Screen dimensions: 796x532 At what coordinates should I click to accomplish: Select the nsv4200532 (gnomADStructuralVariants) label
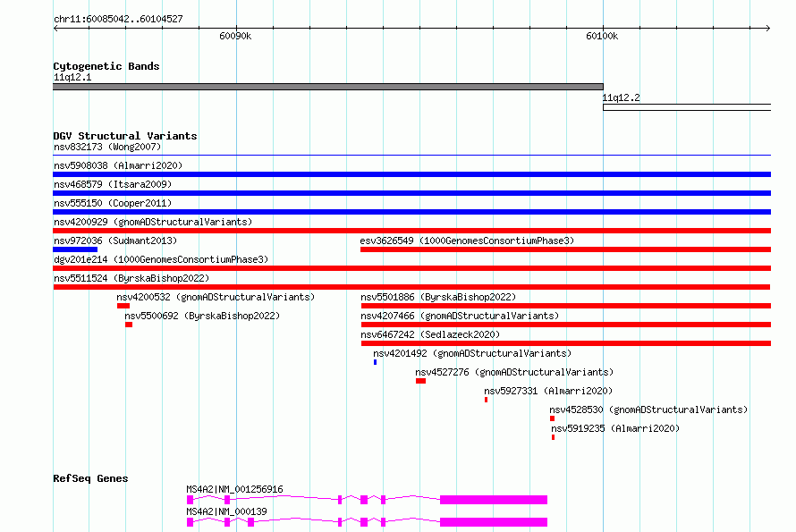click(216, 298)
